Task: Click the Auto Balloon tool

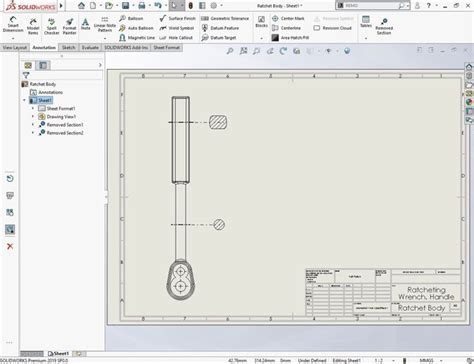Action: pyautogui.click(x=136, y=28)
